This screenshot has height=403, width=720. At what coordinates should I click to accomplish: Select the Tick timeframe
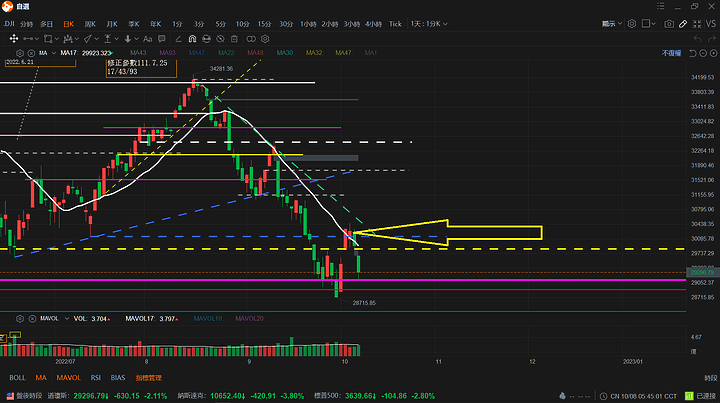[x=395, y=24]
